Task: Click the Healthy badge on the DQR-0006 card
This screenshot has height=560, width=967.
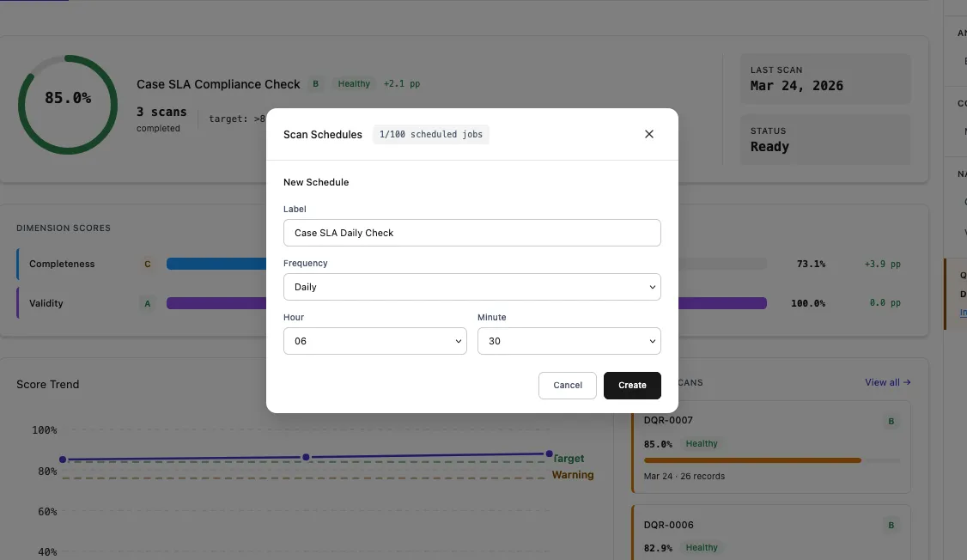Action: pyautogui.click(x=701, y=547)
